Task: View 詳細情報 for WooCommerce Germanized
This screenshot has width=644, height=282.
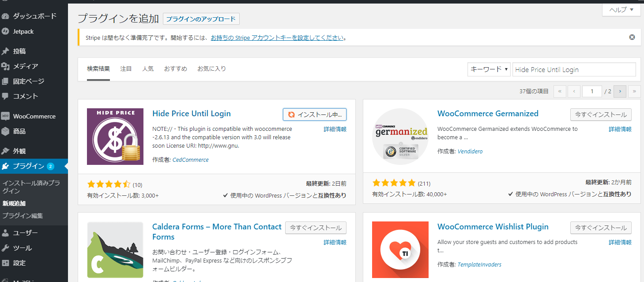Action: click(620, 129)
